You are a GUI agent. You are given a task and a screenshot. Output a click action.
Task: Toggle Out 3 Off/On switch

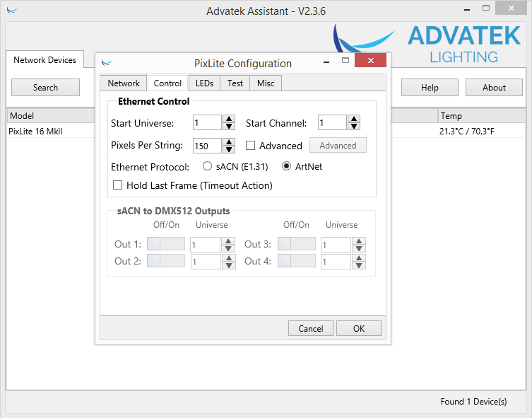click(x=297, y=244)
